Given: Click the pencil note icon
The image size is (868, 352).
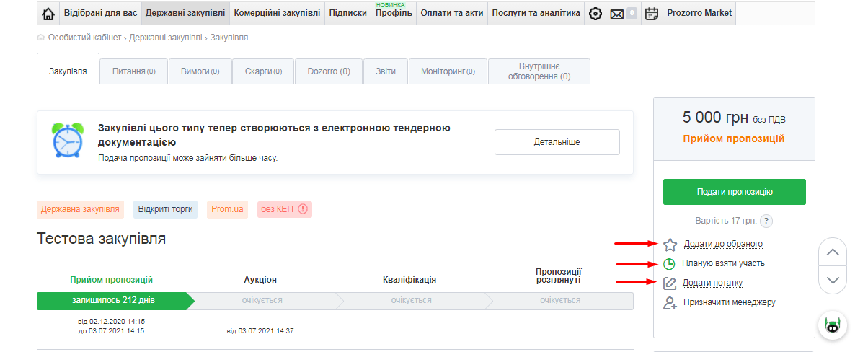Looking at the screenshot, I should 670,283.
